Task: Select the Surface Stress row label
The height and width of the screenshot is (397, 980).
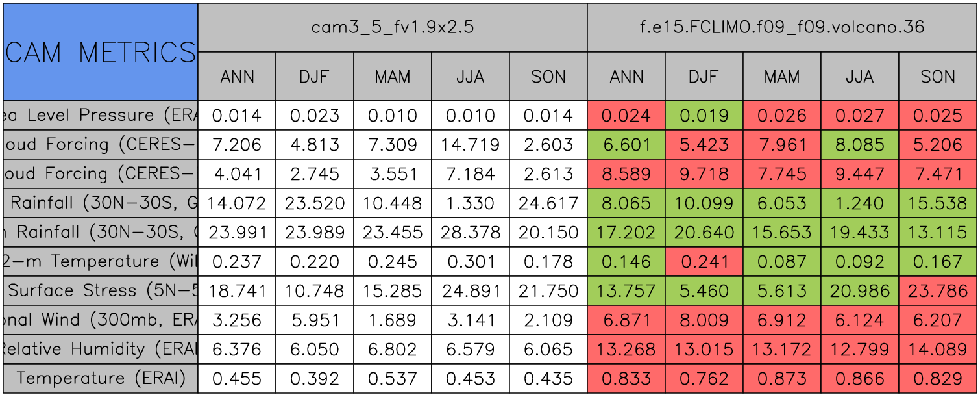Action: pos(100,290)
